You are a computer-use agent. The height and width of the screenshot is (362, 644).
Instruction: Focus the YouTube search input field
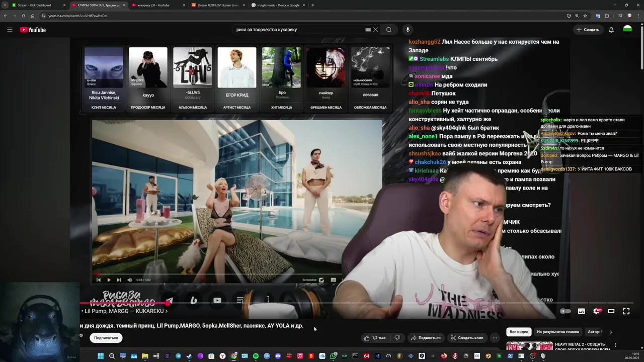click(299, 30)
